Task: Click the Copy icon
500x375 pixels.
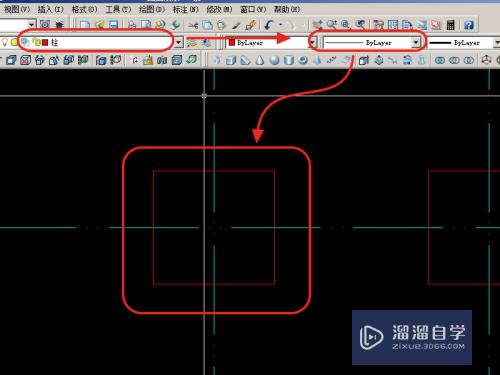Action: click(207, 25)
